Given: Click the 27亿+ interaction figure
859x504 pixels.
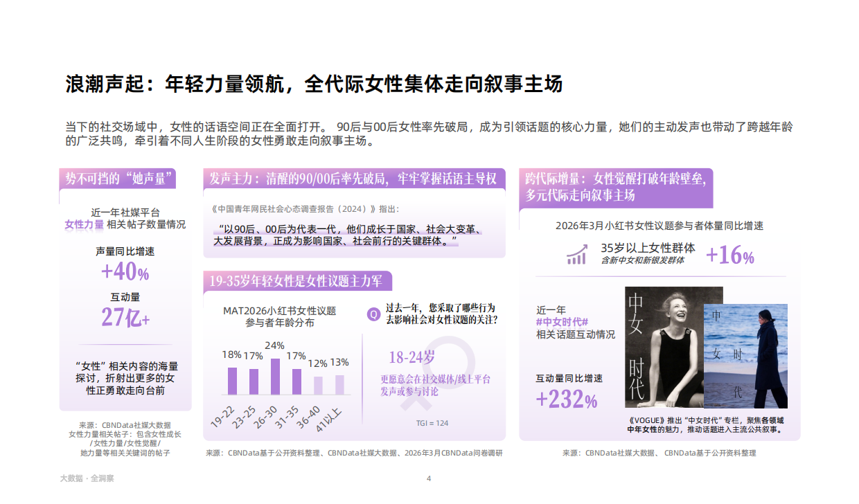Looking at the screenshot, I should (125, 317).
